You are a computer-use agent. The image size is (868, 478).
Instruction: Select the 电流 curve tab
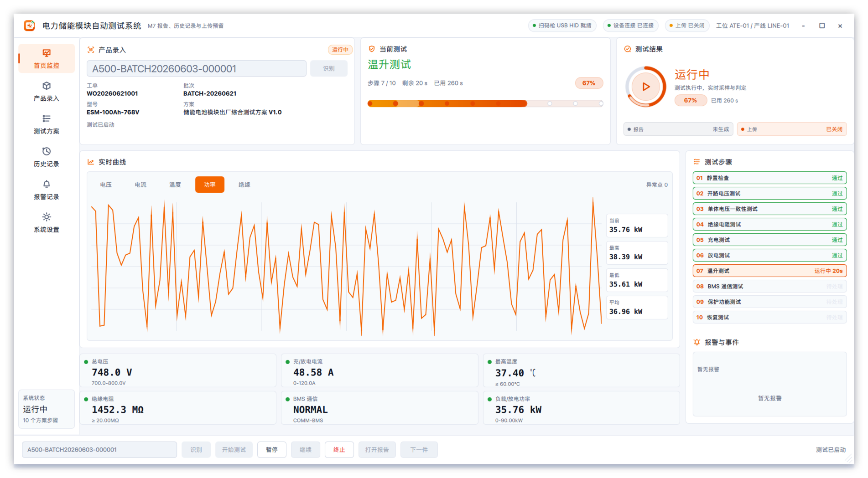click(x=140, y=185)
